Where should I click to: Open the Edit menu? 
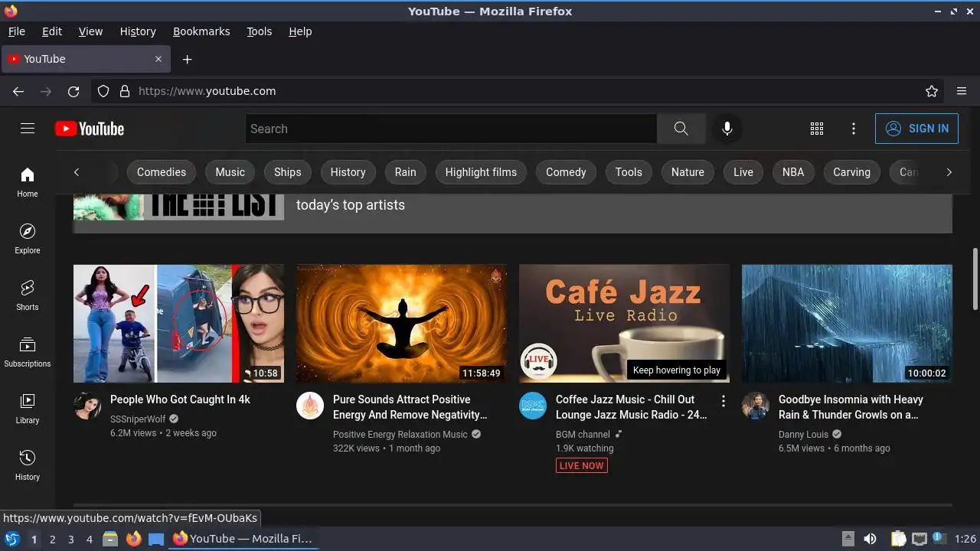coord(52,31)
